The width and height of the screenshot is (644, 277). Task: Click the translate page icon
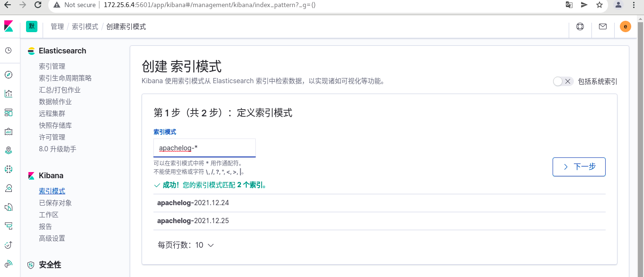tap(569, 5)
